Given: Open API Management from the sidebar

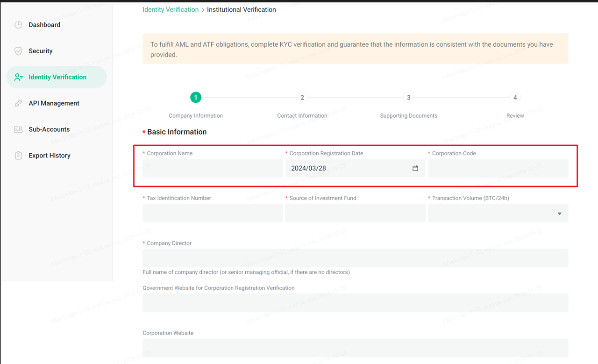Looking at the screenshot, I should [x=54, y=103].
